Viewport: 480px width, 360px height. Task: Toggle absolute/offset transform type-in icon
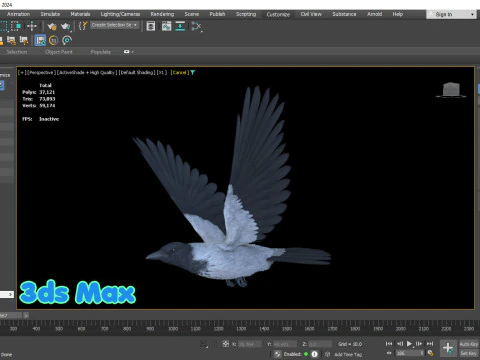pyautogui.click(x=226, y=344)
